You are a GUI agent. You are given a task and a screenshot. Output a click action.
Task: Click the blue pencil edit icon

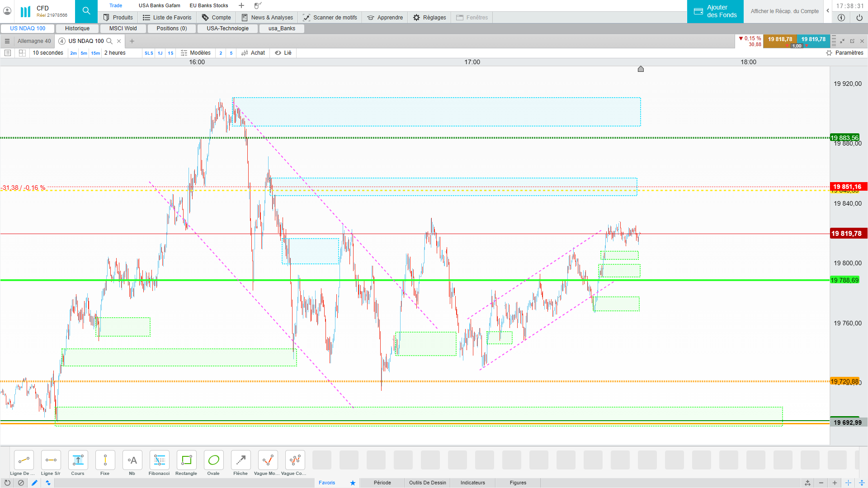(x=34, y=483)
